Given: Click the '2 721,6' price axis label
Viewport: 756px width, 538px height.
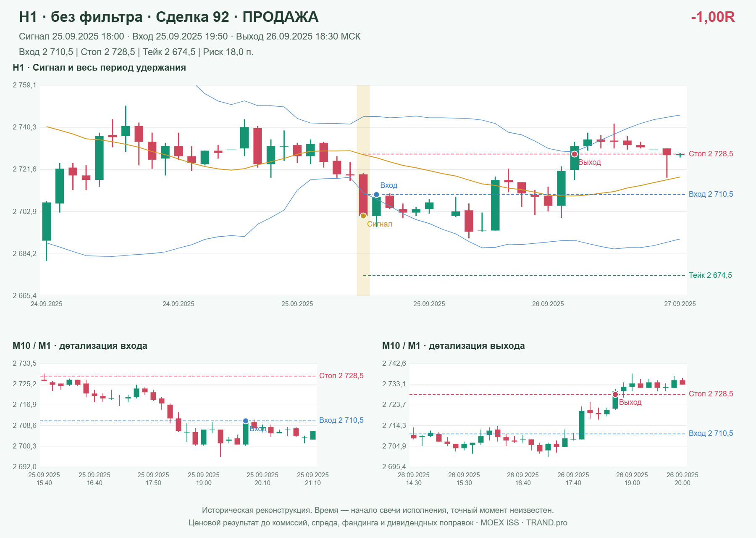Looking at the screenshot, I should (24, 169).
